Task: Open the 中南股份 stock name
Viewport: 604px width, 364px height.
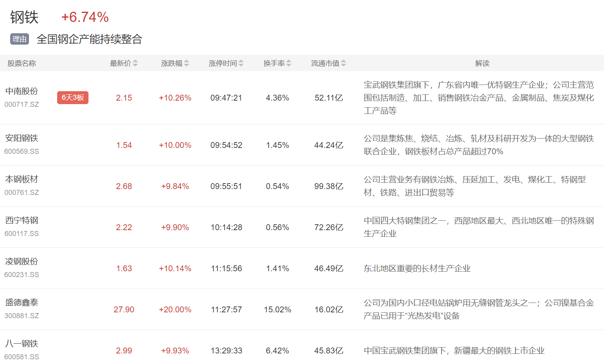Action: pyautogui.click(x=22, y=91)
